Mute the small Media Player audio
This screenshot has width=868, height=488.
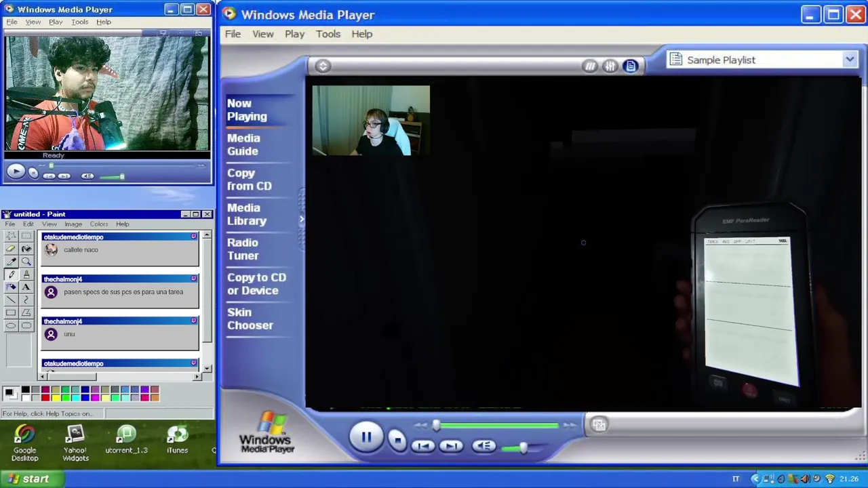[87, 176]
